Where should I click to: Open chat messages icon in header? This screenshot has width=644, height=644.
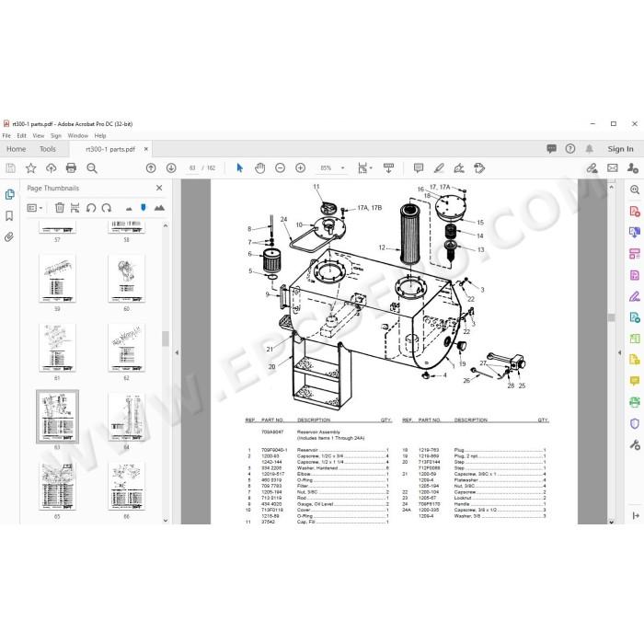(551, 149)
